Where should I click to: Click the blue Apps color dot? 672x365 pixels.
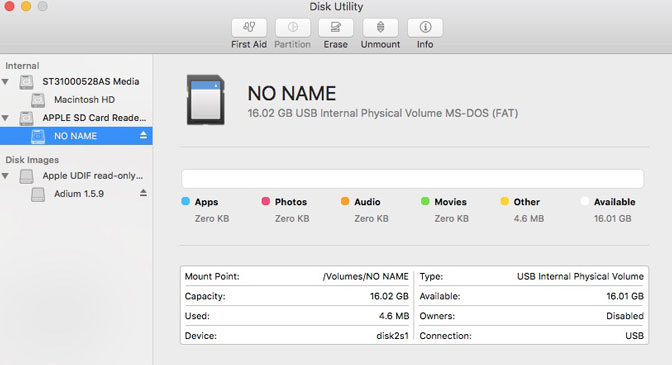[185, 201]
